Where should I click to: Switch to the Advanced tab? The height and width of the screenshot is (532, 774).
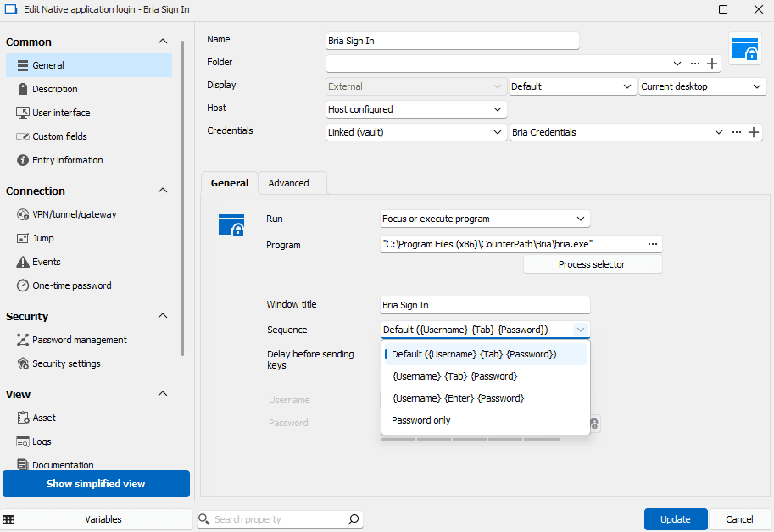point(288,183)
